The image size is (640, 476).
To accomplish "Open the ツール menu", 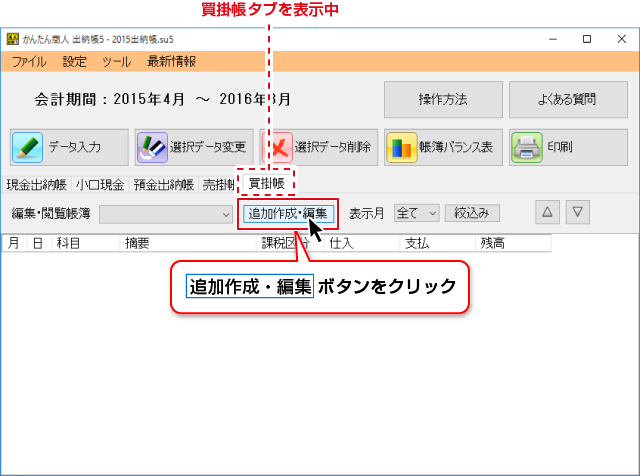I will (x=116, y=62).
